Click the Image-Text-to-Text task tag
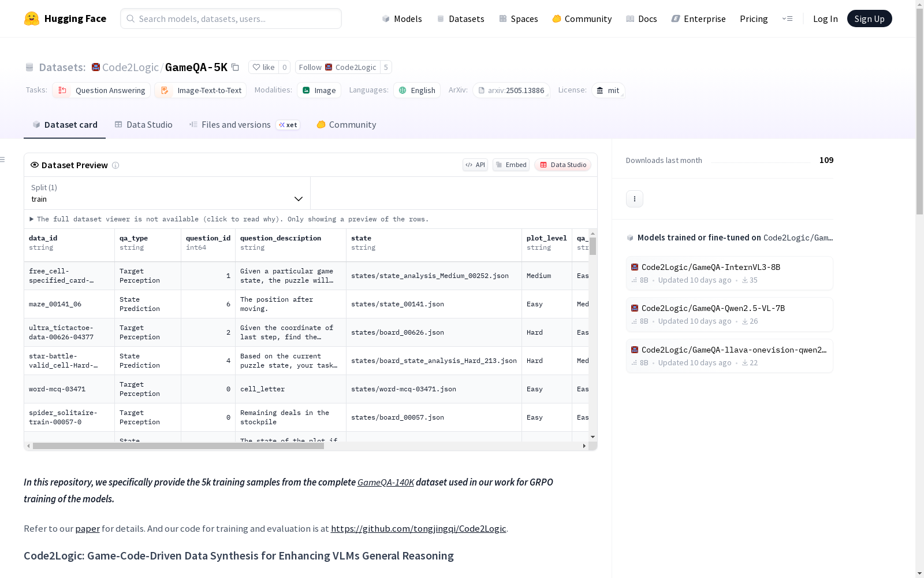The image size is (924, 578). (x=200, y=90)
